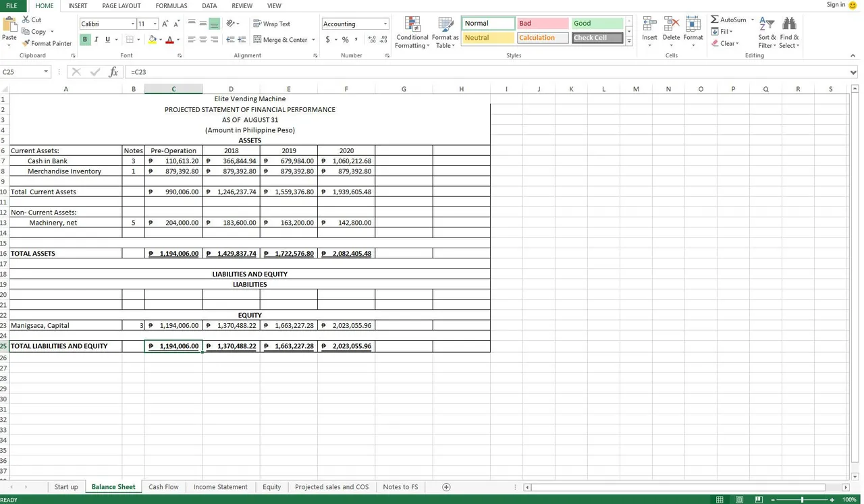Click the Cut scissors icon

click(x=26, y=20)
